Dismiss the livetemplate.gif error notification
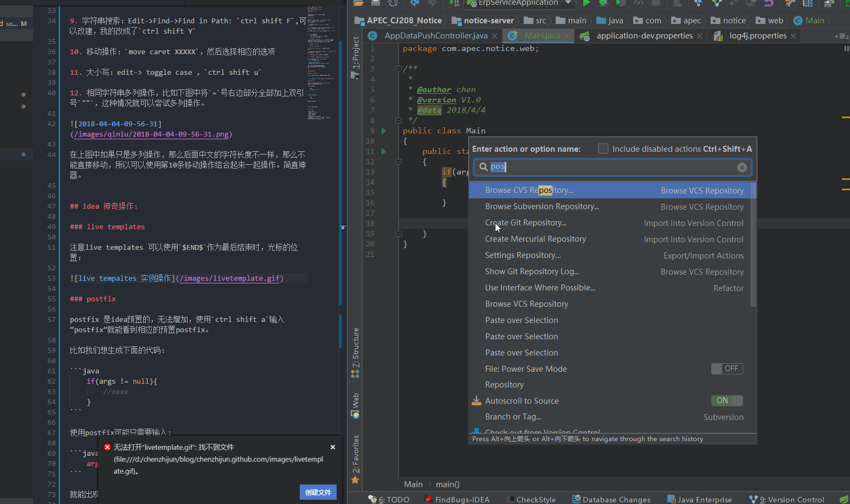This screenshot has height=504, width=850. pyautogui.click(x=333, y=447)
